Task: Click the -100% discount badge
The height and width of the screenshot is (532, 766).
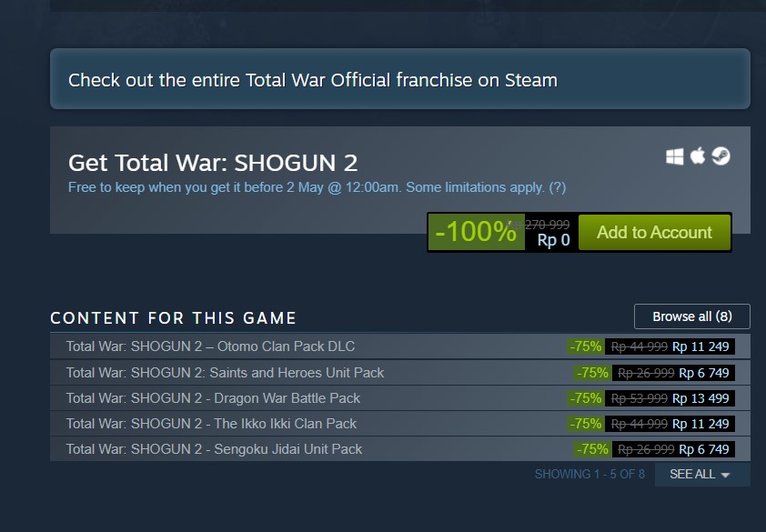Action: pyautogui.click(x=474, y=232)
